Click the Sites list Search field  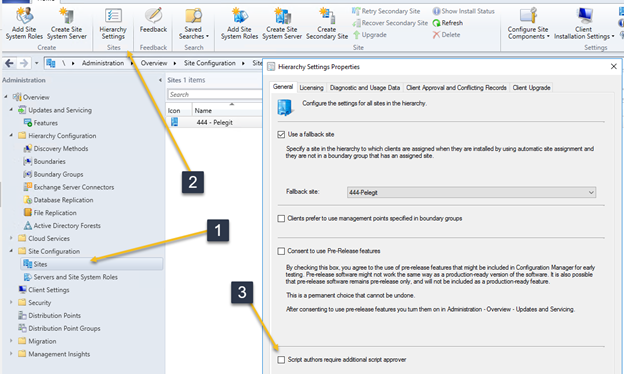click(214, 94)
